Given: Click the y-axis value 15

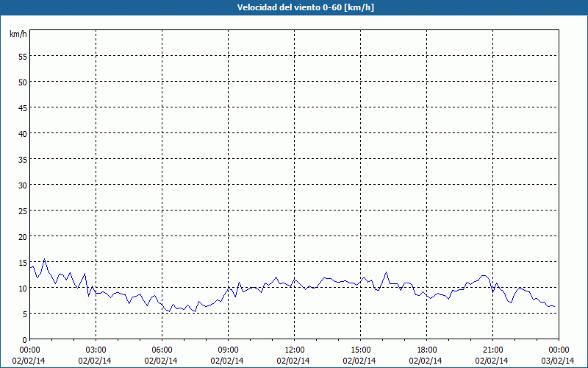Looking at the screenshot, I should (x=23, y=263).
